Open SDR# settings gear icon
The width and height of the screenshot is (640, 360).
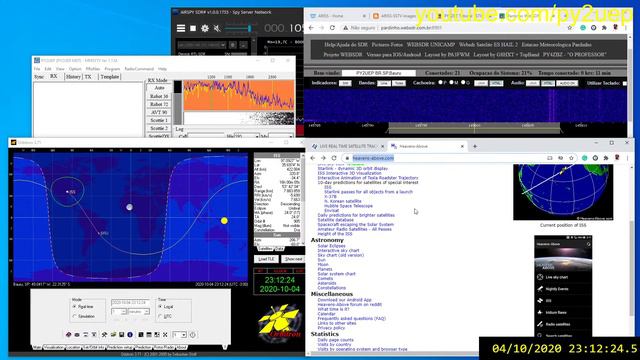[x=205, y=28]
